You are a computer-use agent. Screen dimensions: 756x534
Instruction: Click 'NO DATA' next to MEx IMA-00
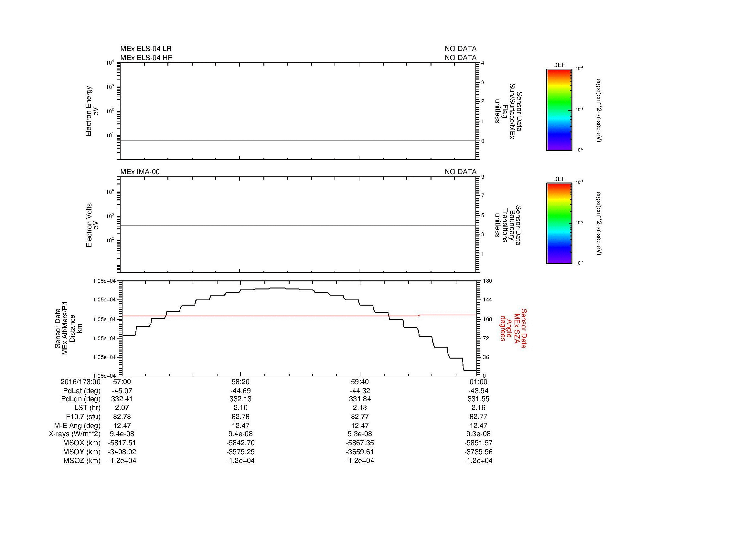click(x=461, y=172)
